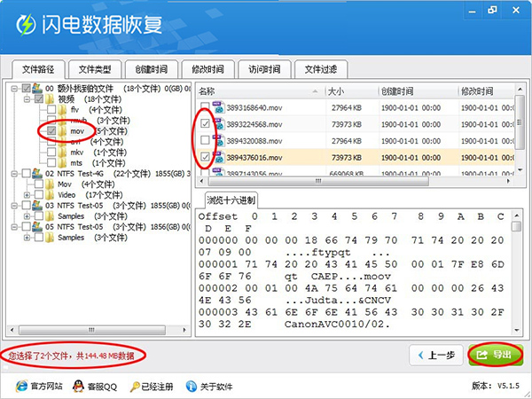Uncheck the box for 3894376016.mov
Image resolution: width=532 pixels, height=399 pixels.
click(205, 157)
